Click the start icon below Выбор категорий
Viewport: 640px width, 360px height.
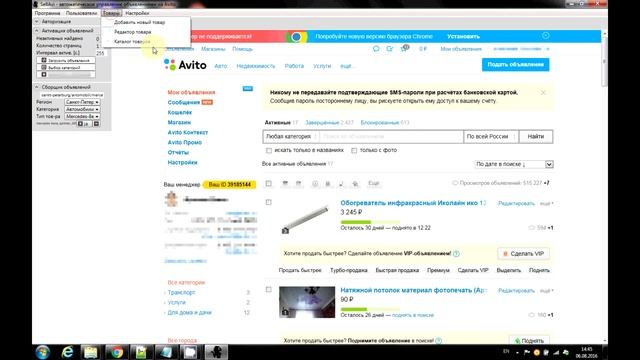pos(44,74)
